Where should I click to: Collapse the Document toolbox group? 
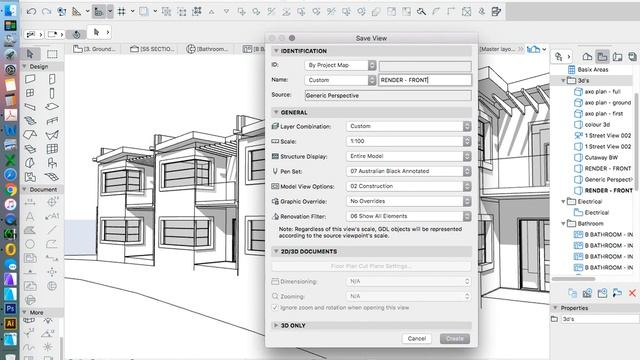[24, 189]
